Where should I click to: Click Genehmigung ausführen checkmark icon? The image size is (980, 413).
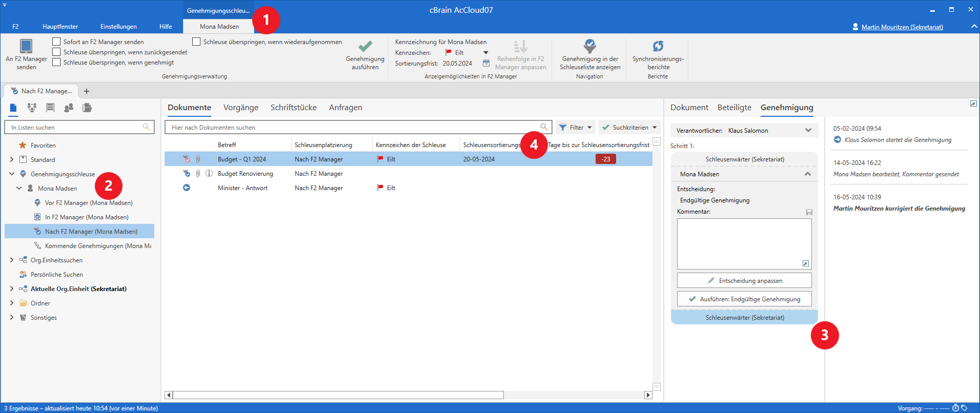coord(365,47)
